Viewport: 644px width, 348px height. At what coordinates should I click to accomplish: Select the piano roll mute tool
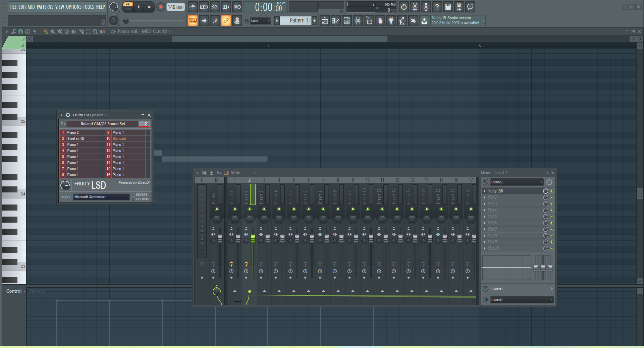point(74,32)
